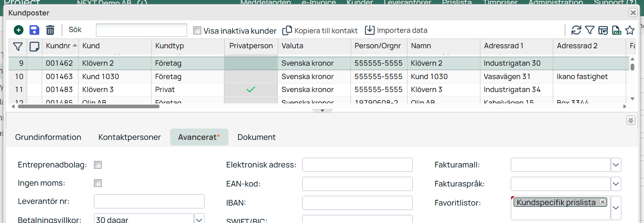
Task: Export list with the XLS icon
Action: coord(616,30)
